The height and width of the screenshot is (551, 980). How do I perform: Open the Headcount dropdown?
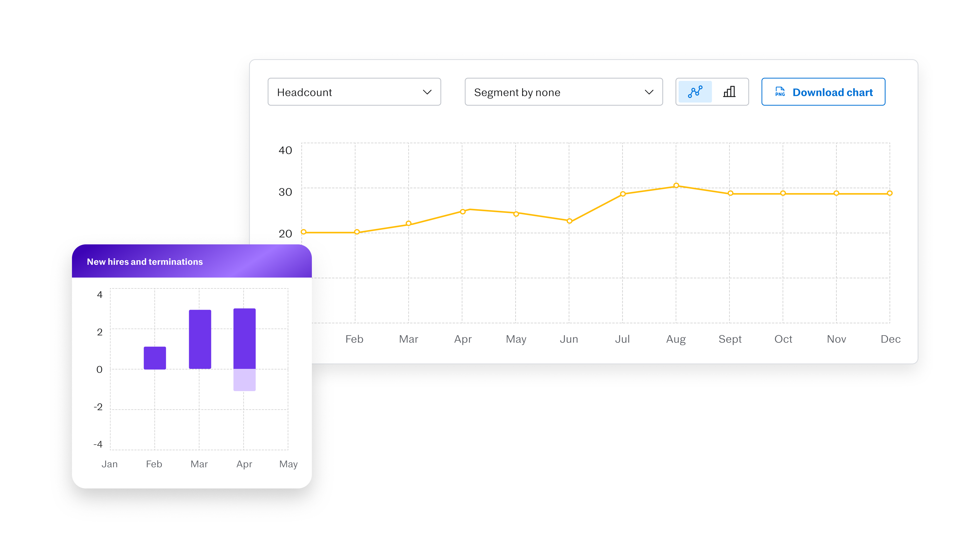coord(354,92)
